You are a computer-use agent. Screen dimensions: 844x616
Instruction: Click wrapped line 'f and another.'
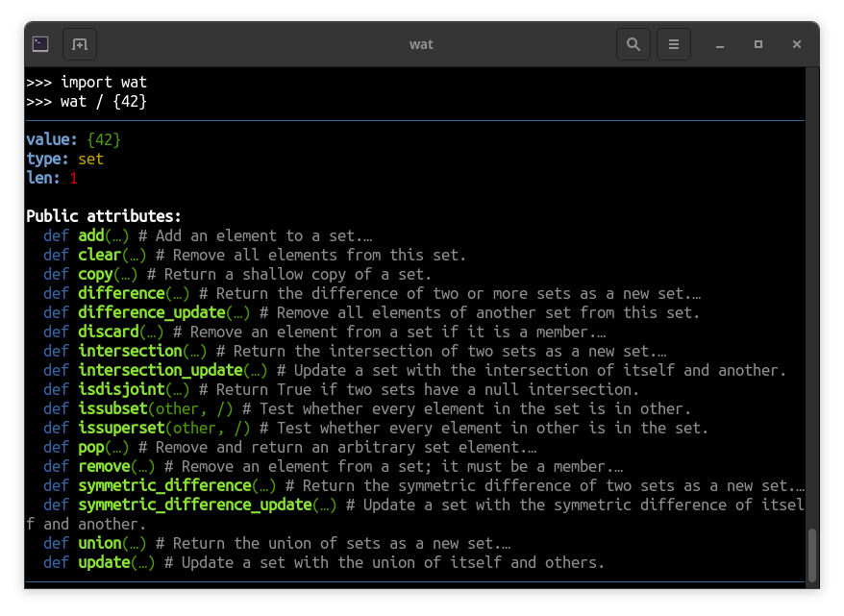(x=87, y=525)
